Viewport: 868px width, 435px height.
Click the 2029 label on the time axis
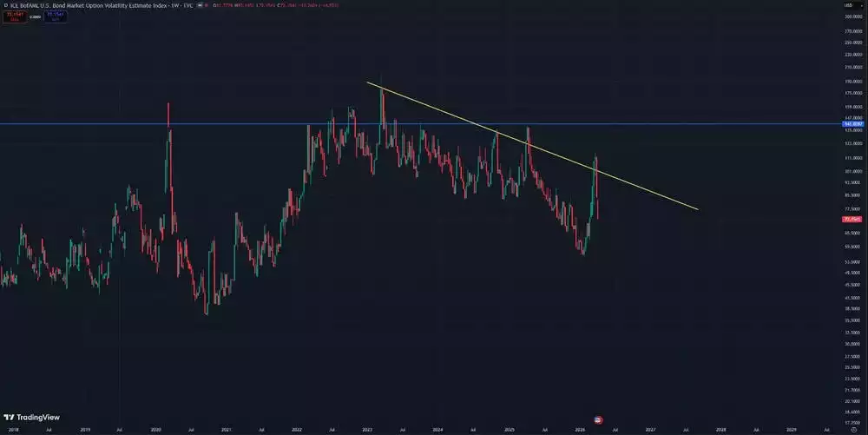(791, 430)
